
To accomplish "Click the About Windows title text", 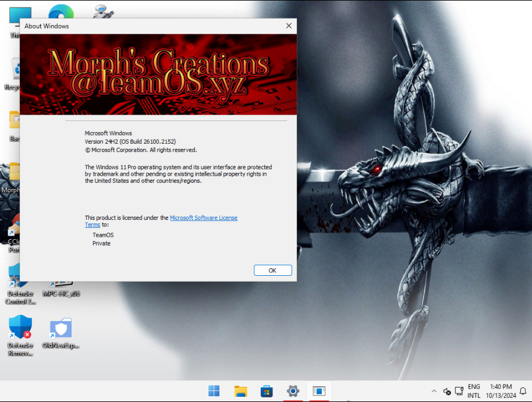I will [47, 26].
